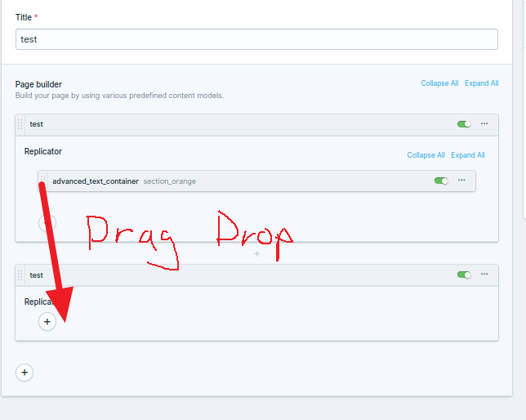This screenshot has width=526, height=420.
Task: Collapse all in the first Replicator field
Action: 426,155
